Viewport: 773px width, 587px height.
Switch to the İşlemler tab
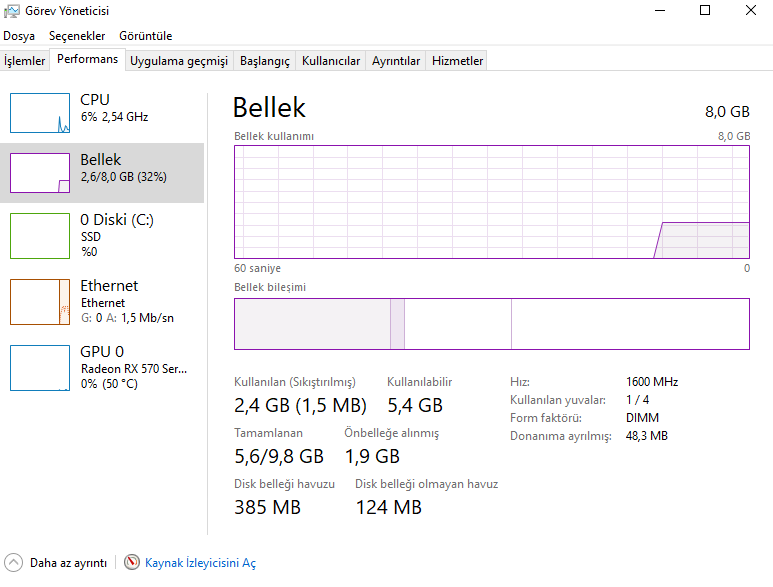(25, 61)
